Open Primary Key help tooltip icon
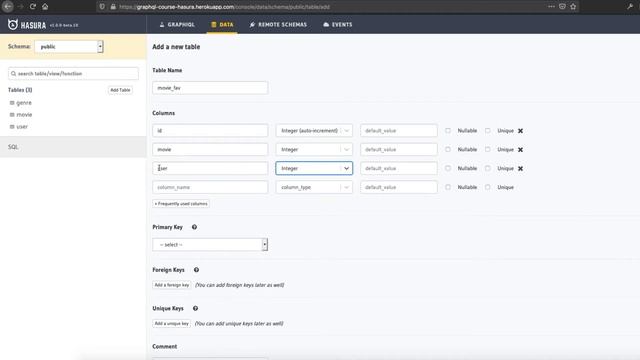640x360 pixels. (x=194, y=227)
